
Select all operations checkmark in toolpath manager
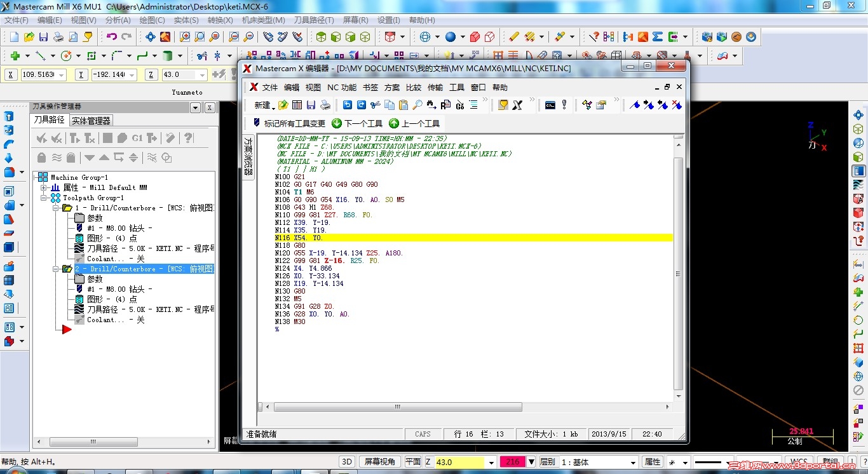(41, 138)
